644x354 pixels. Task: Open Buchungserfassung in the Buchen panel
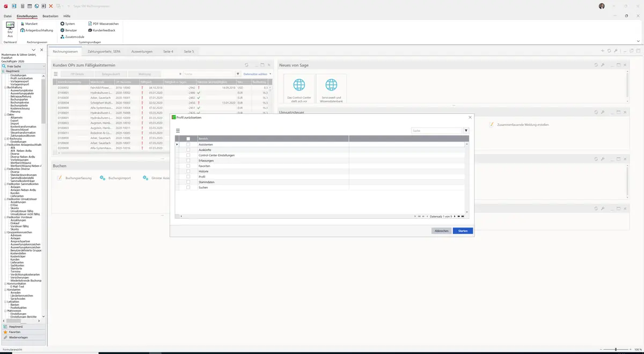click(x=75, y=178)
